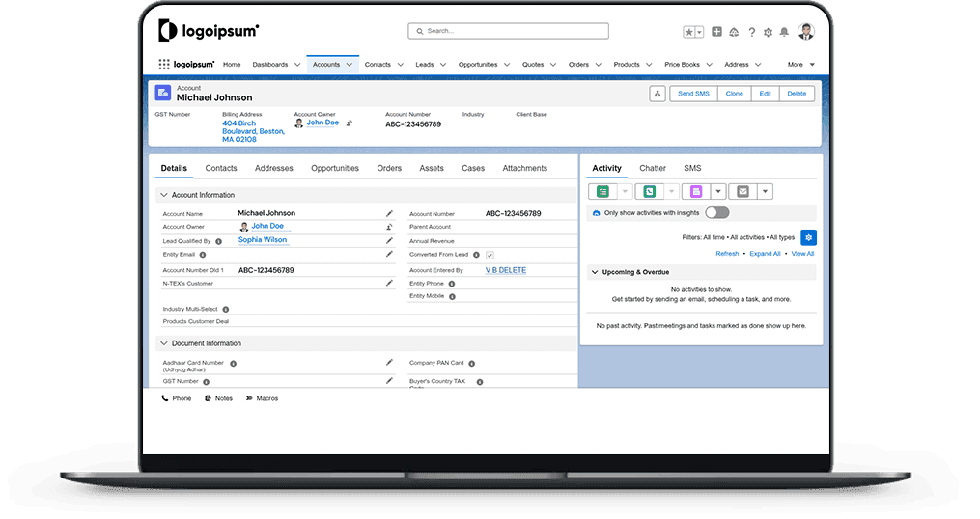Open the Chatter tab

[653, 168]
